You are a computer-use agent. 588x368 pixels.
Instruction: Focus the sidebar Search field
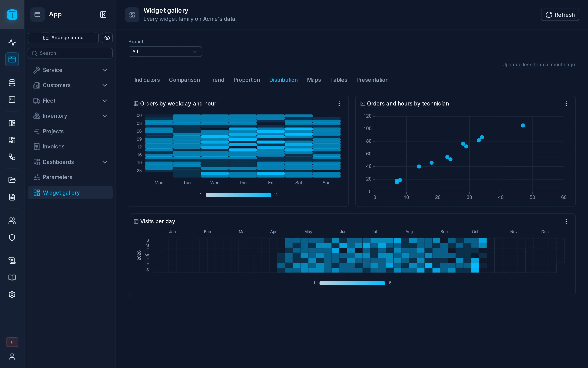[x=70, y=53]
